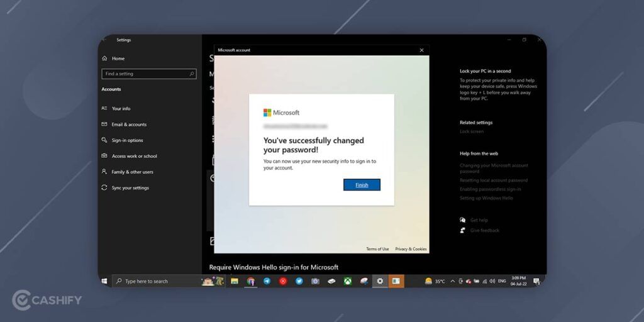Click the Require Windows Hello sign-in heading
Screen dimensions: 644x322
click(x=274, y=267)
